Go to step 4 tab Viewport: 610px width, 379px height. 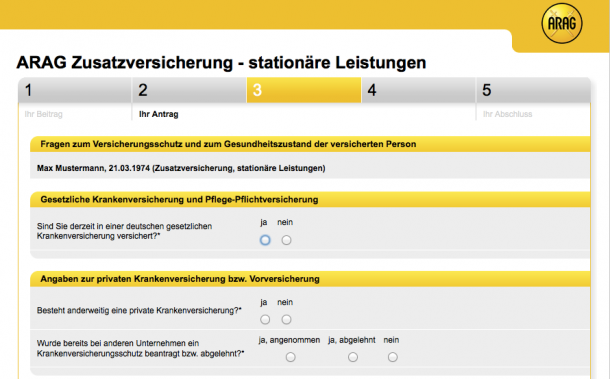[418, 90]
